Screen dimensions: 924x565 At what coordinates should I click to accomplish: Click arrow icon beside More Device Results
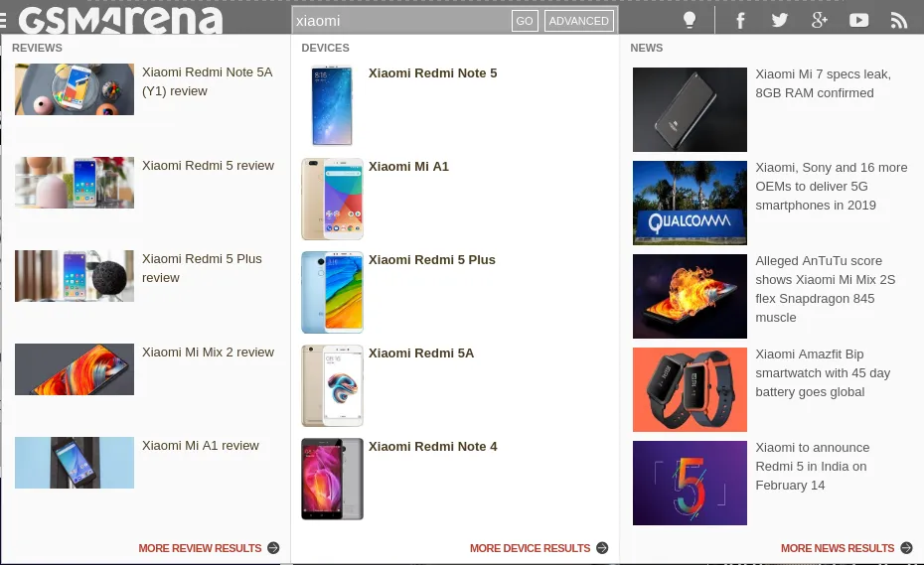pyautogui.click(x=602, y=548)
